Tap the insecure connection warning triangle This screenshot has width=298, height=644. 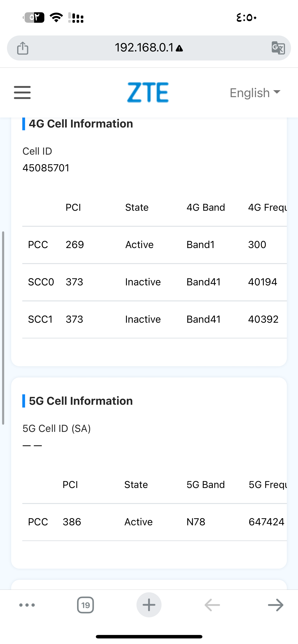(179, 48)
